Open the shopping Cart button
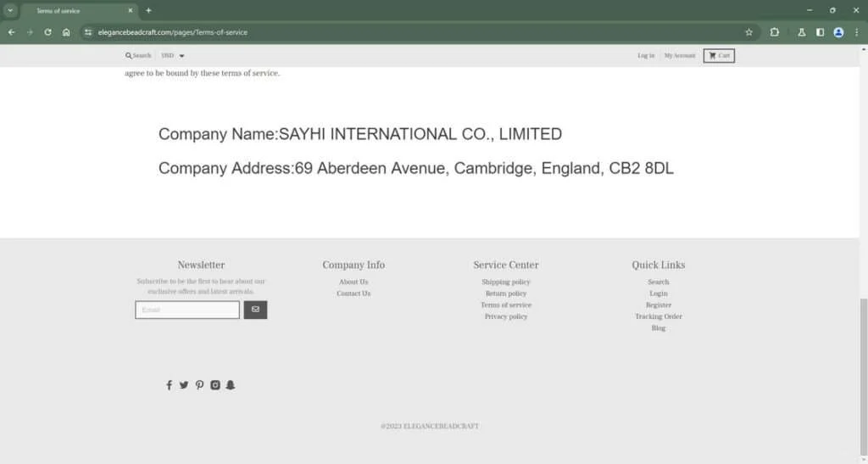 [x=719, y=55]
